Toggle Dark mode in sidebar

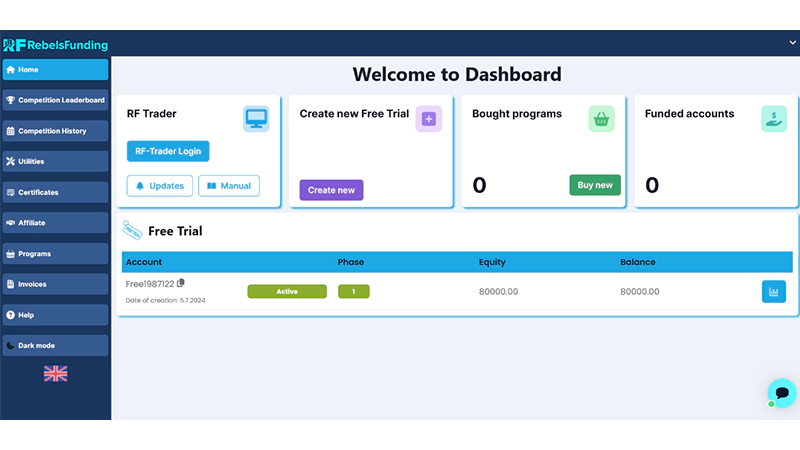55,345
